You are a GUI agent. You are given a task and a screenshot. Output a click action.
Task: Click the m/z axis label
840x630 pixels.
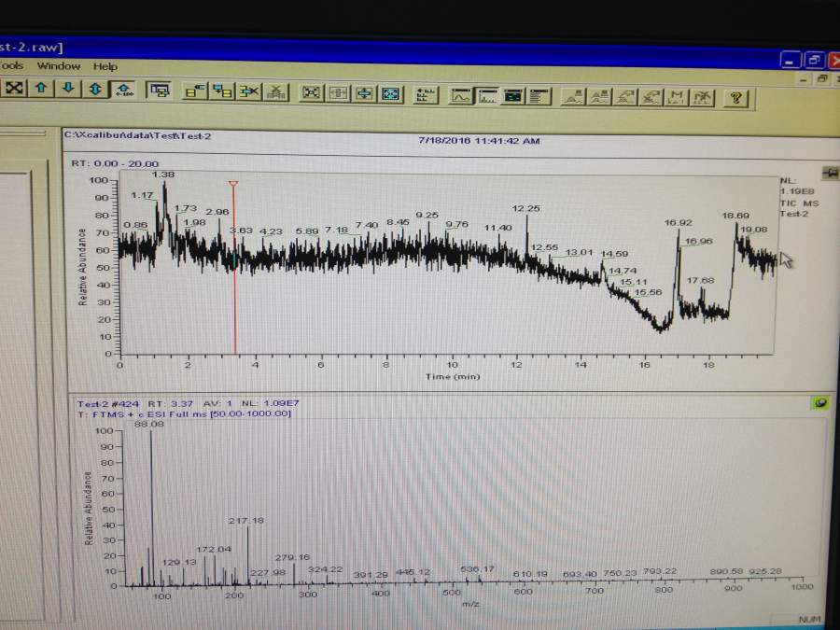[x=470, y=603]
